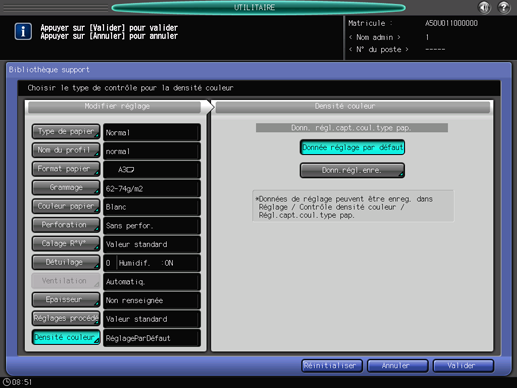Open Détuilage setting
The image size is (517, 388).
point(66,262)
